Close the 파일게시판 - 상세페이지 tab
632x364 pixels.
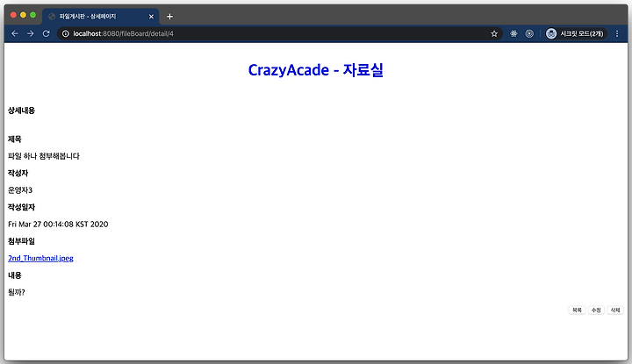pyautogui.click(x=151, y=17)
